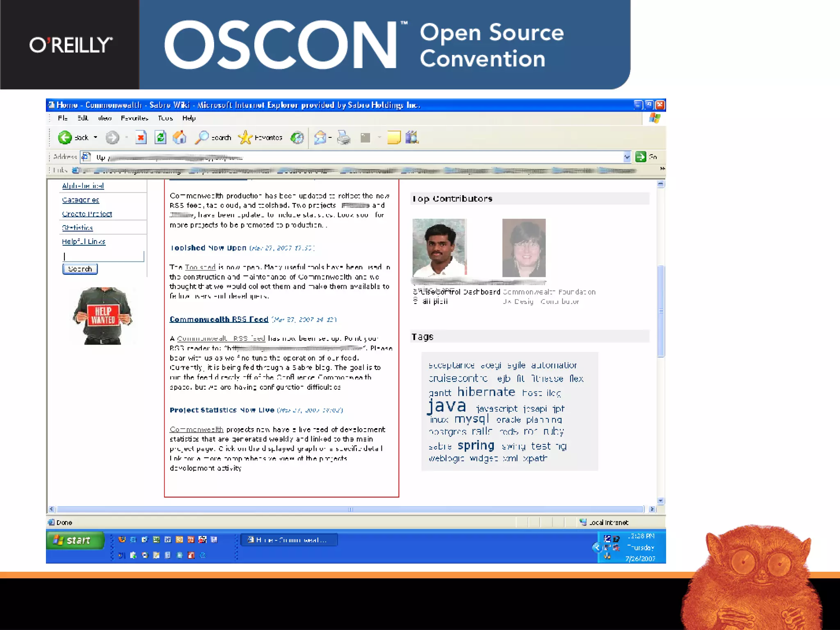Open the Search magnifier toolbar icon
This screenshot has height=630, width=840.
(x=202, y=137)
